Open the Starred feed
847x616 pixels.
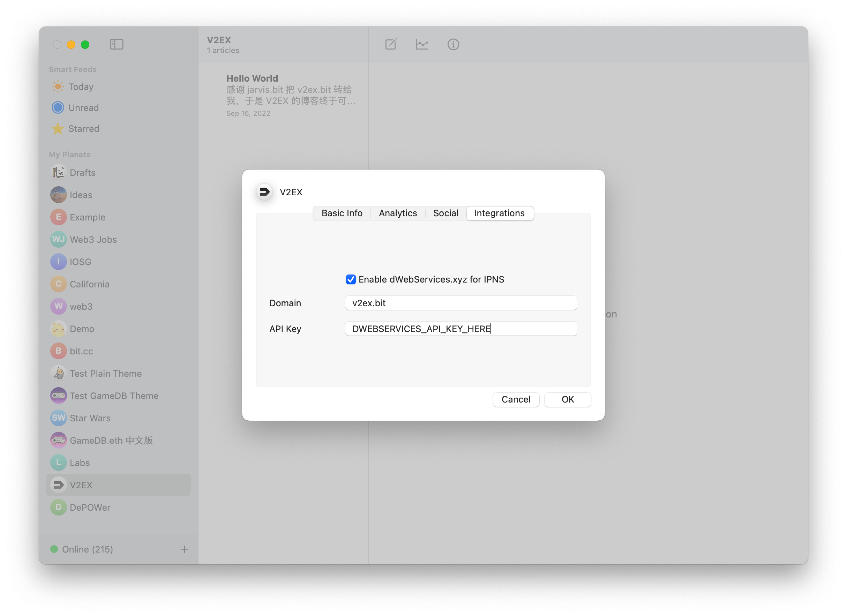(83, 128)
